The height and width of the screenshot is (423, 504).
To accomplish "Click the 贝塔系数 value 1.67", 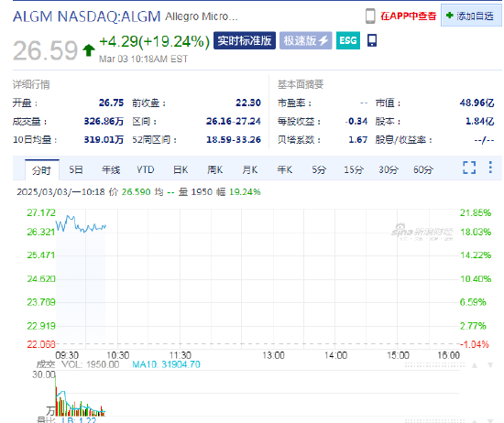I will click(358, 140).
